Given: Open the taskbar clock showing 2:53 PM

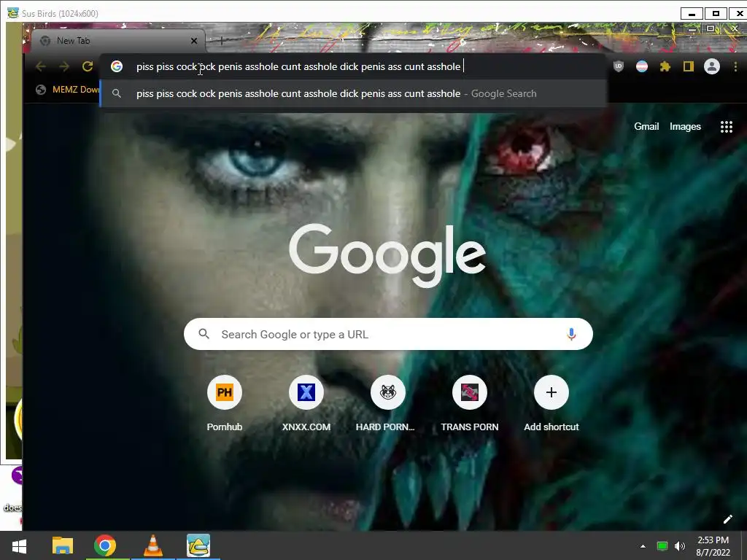Looking at the screenshot, I should pyautogui.click(x=713, y=546).
